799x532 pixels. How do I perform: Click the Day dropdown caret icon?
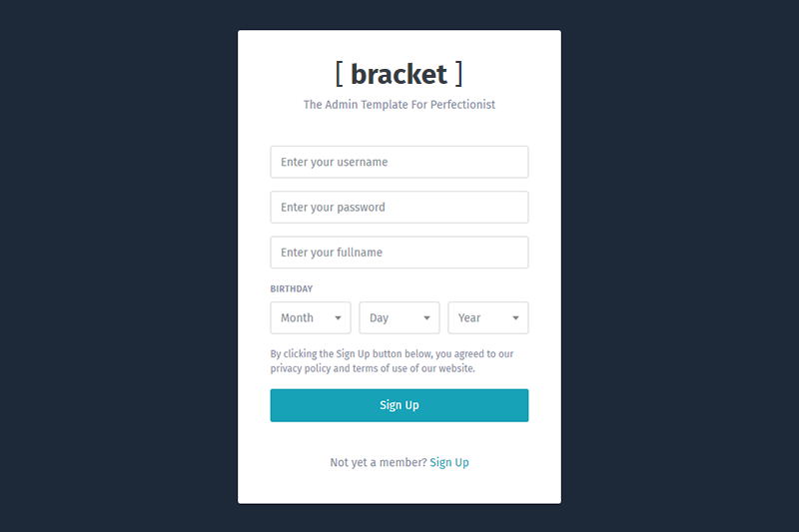coord(426,318)
